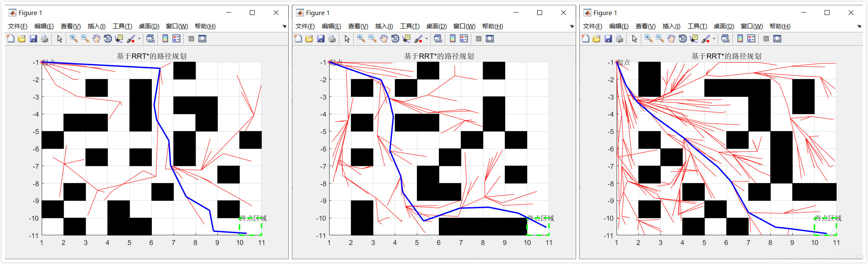Activate Zoom In tool in left Figure window
The image size is (868, 264).
pos(74,38)
